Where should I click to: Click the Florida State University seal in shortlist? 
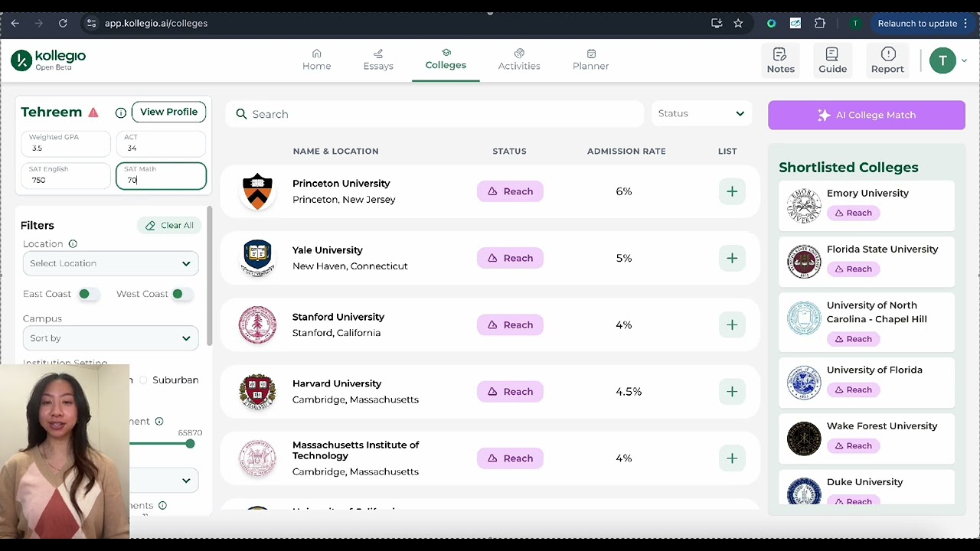804,262
